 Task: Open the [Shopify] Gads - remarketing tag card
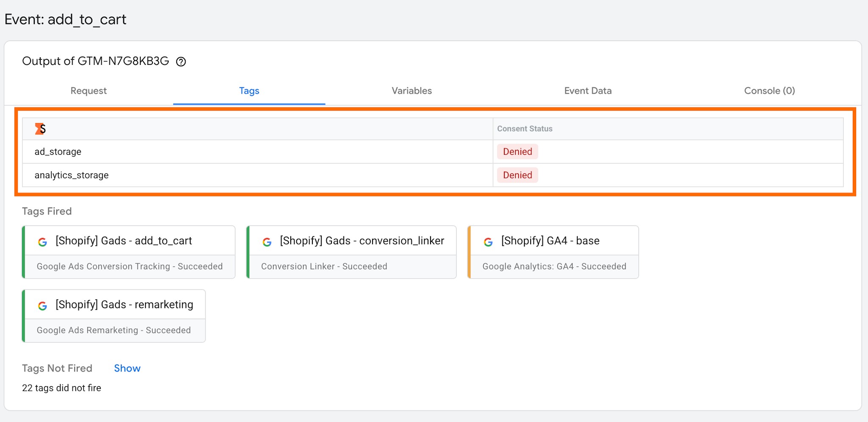(114, 316)
